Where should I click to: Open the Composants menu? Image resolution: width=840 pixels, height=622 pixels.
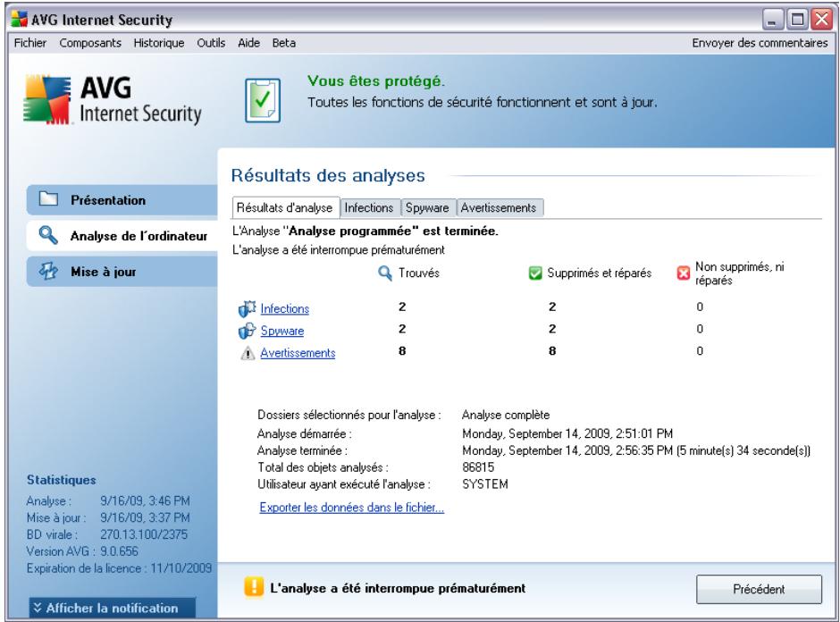tap(90, 43)
